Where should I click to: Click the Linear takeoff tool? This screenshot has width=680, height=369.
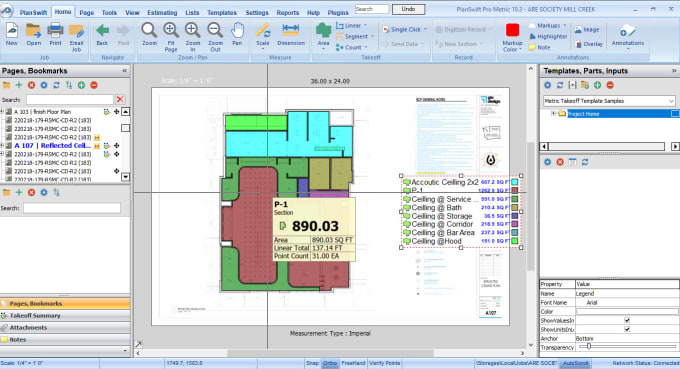click(349, 26)
